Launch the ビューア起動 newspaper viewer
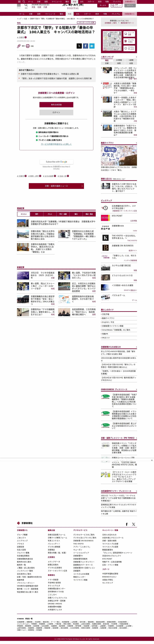This screenshot has height=644, width=154. 129,34
